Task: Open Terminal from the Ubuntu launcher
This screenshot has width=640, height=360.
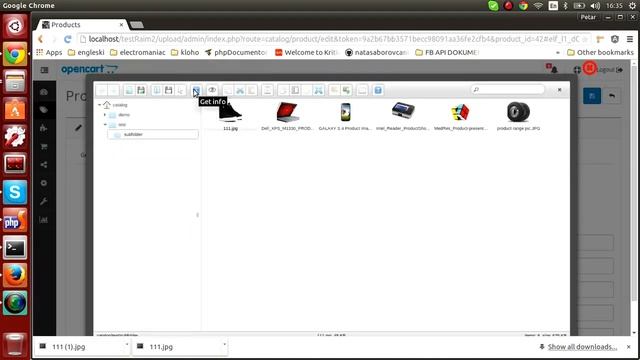Action: 15,247
